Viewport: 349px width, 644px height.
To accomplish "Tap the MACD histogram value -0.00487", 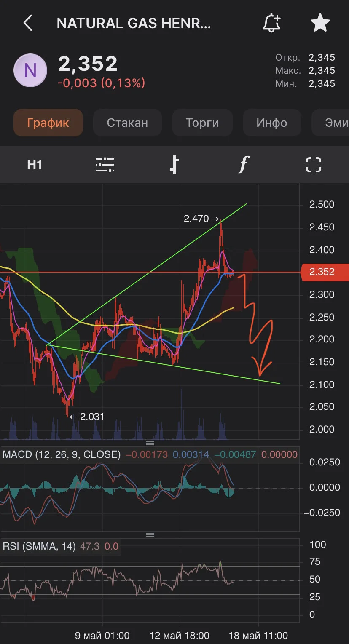I will [x=235, y=454].
